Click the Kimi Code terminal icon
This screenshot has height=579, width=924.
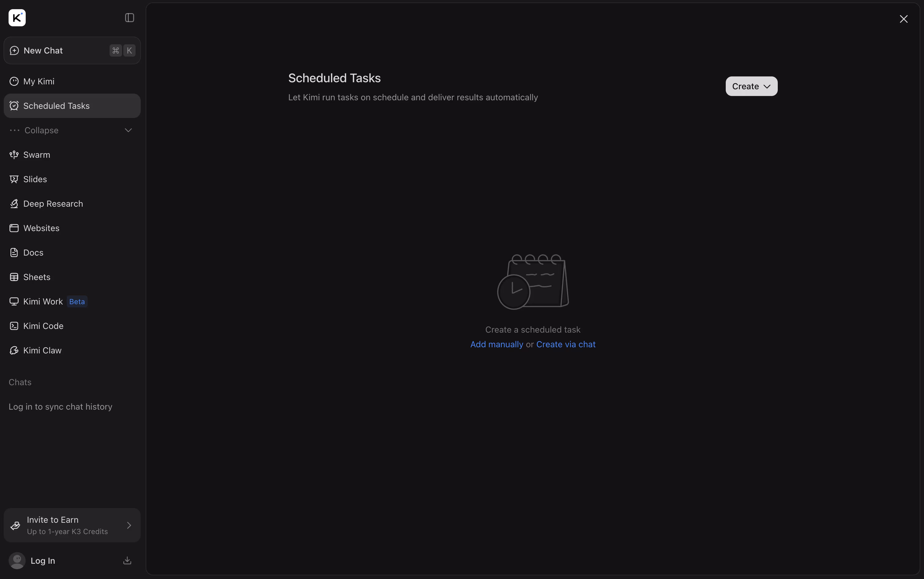[x=14, y=326]
